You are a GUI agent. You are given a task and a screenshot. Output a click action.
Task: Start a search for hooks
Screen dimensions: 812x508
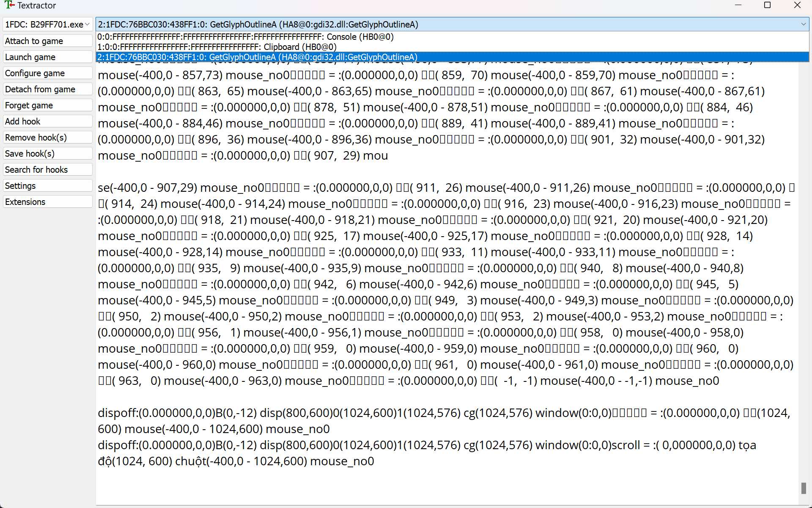tap(47, 169)
